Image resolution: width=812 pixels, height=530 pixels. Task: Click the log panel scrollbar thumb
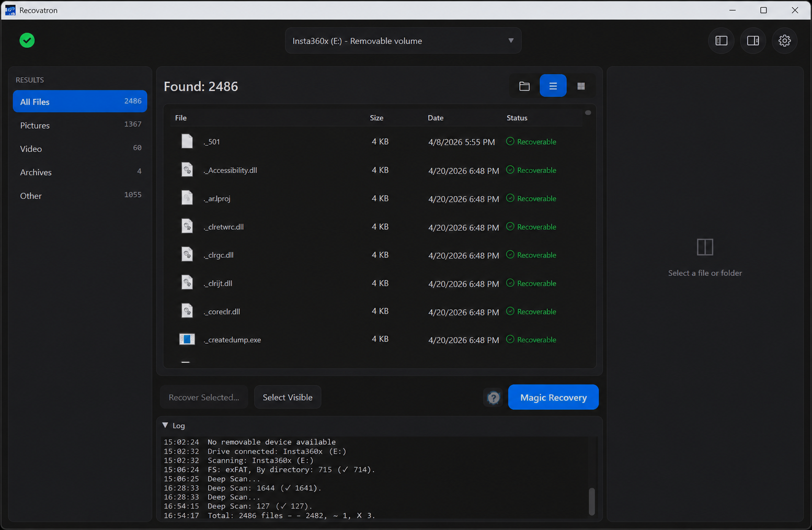[592, 502]
